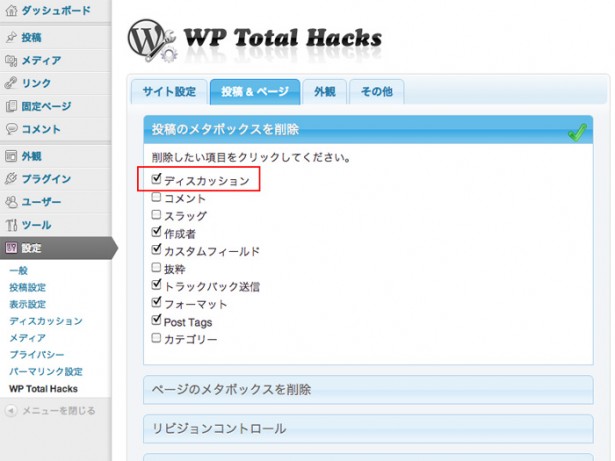This screenshot has width=615, height=461.
Task: Click the Dashboard home icon in sidebar
Action: pyautogui.click(x=11, y=10)
